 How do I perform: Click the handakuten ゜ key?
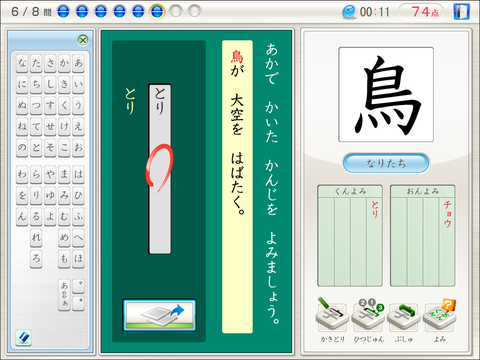point(78,304)
